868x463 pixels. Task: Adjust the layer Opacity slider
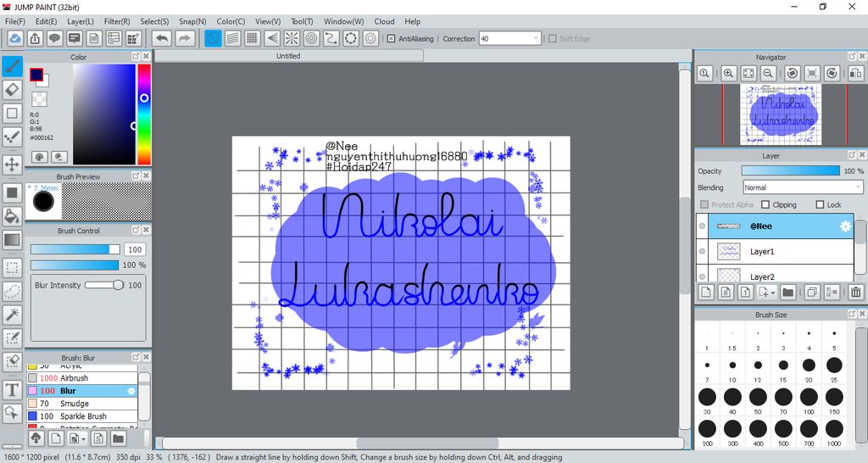pyautogui.click(x=791, y=170)
